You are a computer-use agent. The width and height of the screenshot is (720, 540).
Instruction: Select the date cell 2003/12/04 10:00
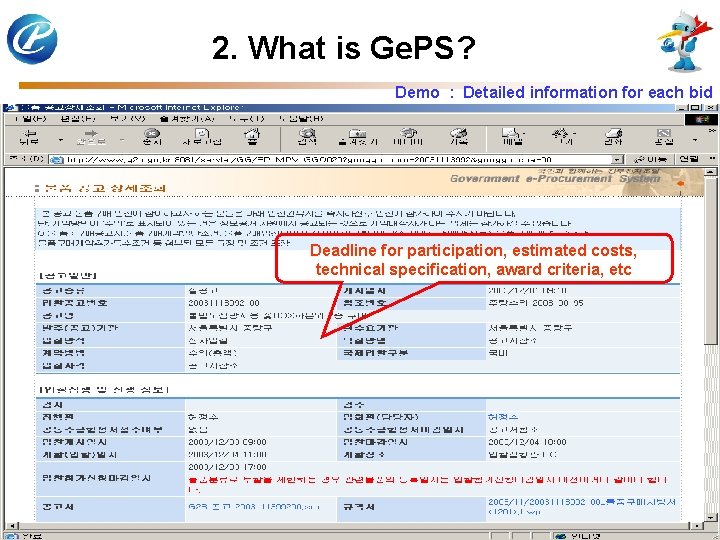coord(527,442)
